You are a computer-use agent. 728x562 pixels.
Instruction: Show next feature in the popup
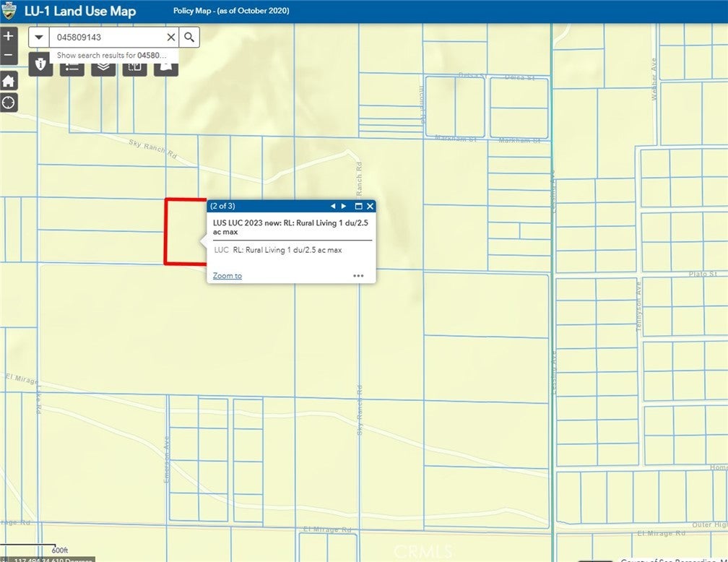(344, 206)
